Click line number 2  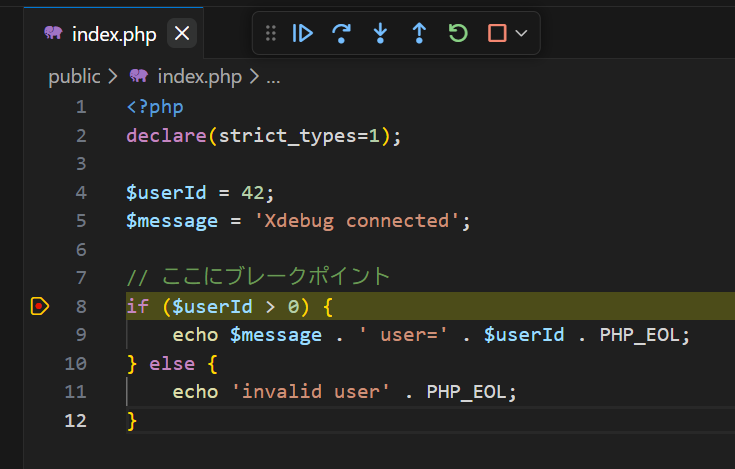pos(81,136)
